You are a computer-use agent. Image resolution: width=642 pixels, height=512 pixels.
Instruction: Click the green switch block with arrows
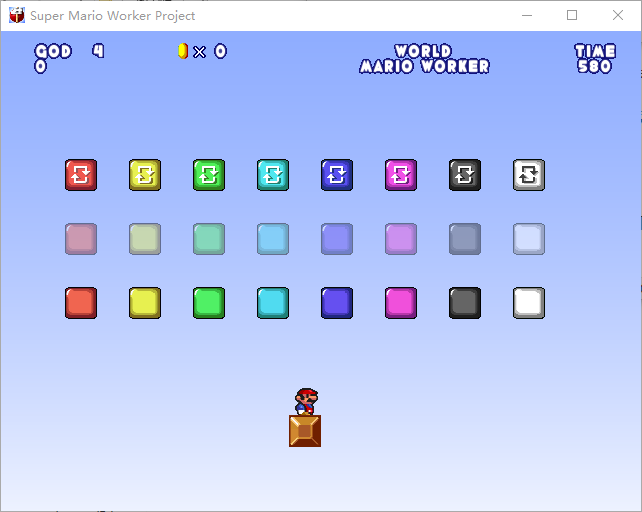point(209,175)
